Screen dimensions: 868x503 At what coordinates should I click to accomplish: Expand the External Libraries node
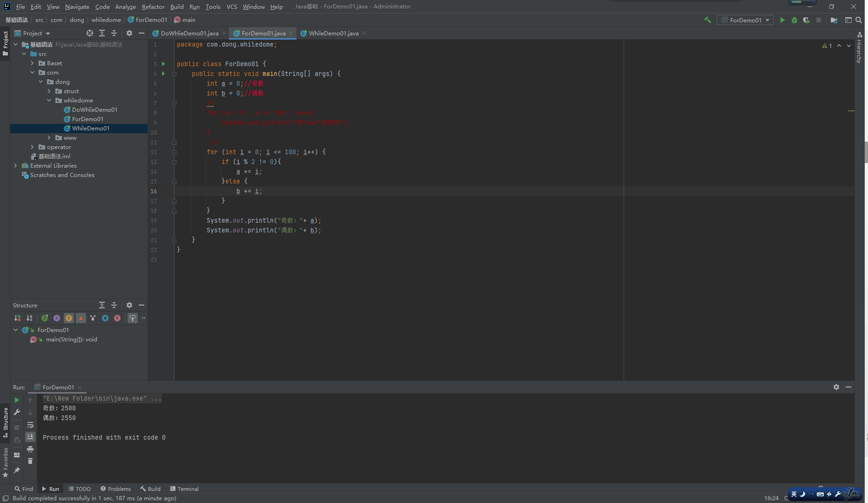[x=15, y=166]
